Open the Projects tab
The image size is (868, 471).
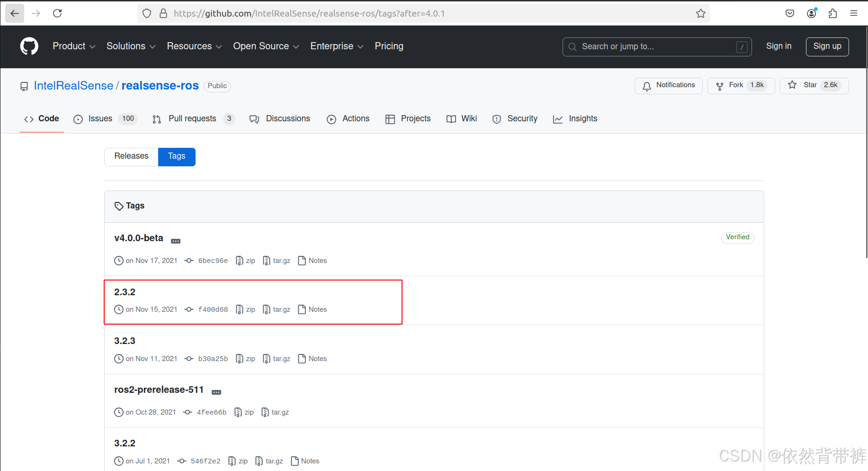(408, 119)
